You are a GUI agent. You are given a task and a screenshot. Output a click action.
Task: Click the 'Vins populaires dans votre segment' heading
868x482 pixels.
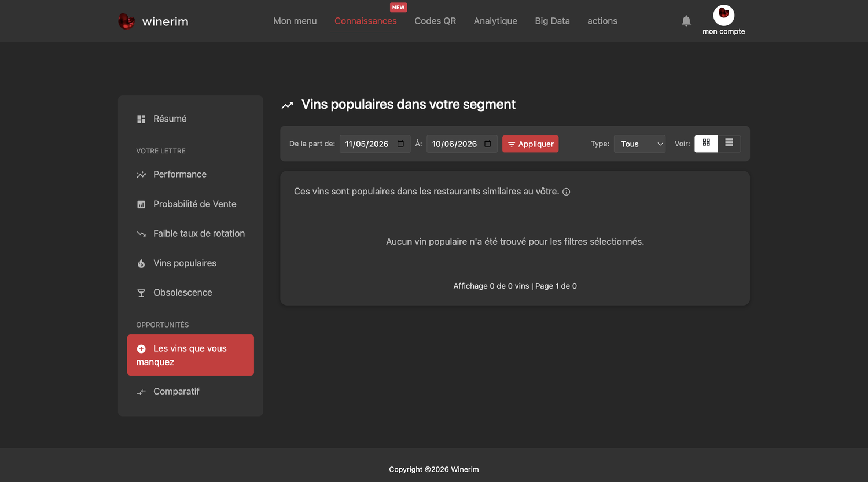pyautogui.click(x=409, y=104)
